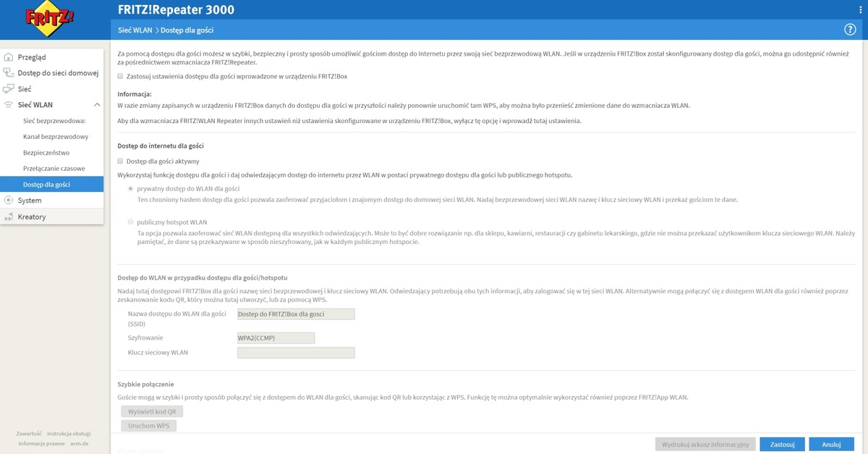The image size is (868, 454).
Task: Go to Kanał bezprzewodowy submenu
Action: click(56, 137)
